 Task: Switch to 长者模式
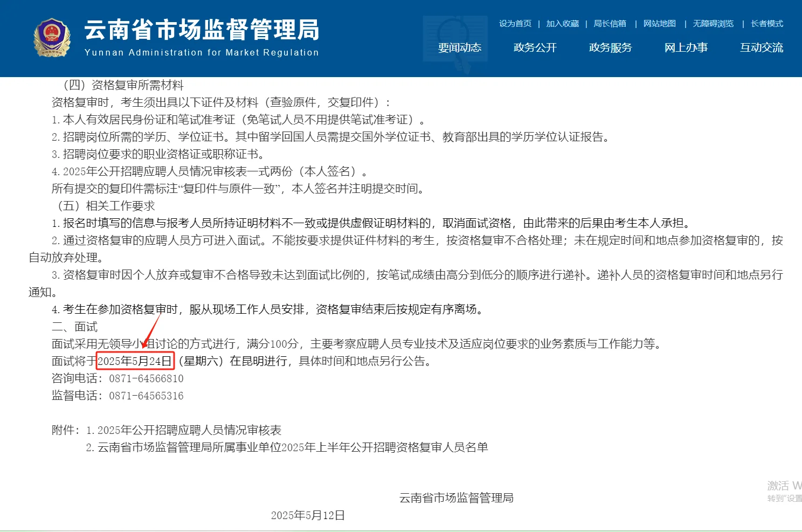tap(767, 24)
